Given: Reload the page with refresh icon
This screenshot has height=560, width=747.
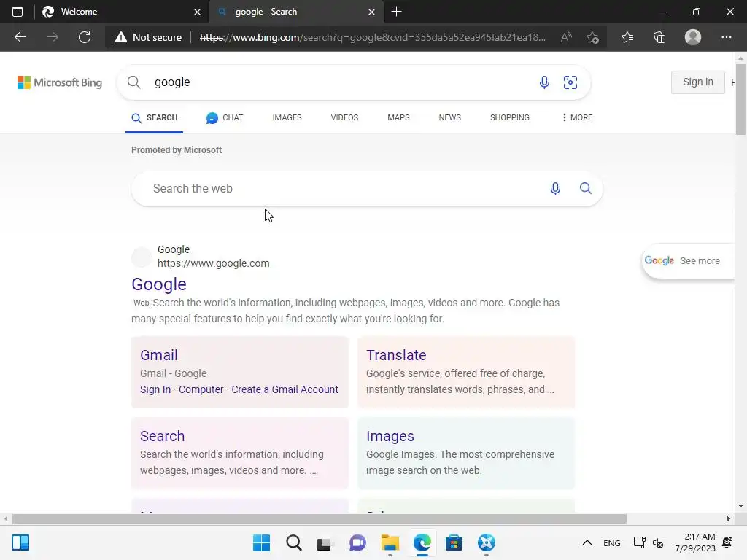Looking at the screenshot, I should point(85,37).
